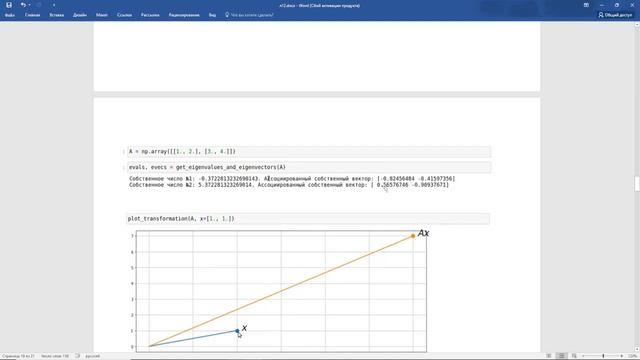Customize the Quick Access Toolbar
This screenshot has width=640, height=360.
click(53, 5)
